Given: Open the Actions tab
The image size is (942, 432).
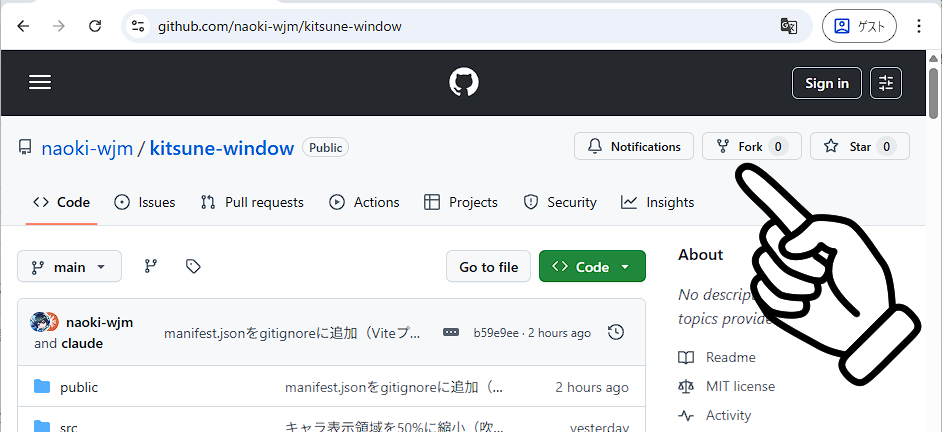Looking at the screenshot, I should click(x=364, y=202).
